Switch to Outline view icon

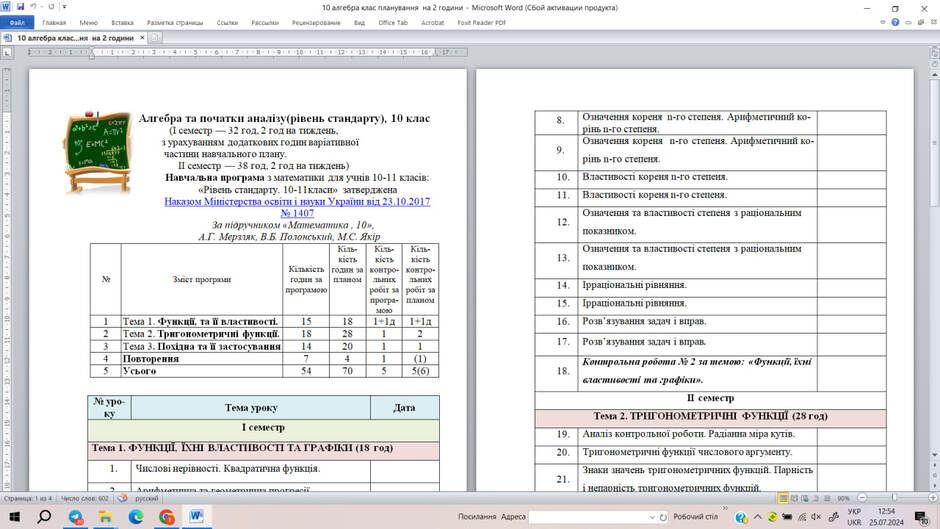[x=816, y=498]
